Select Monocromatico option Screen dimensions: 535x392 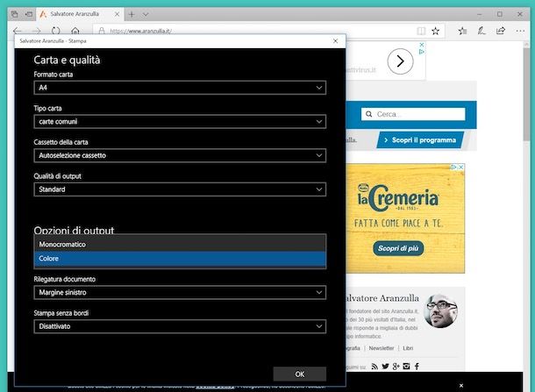(180, 245)
